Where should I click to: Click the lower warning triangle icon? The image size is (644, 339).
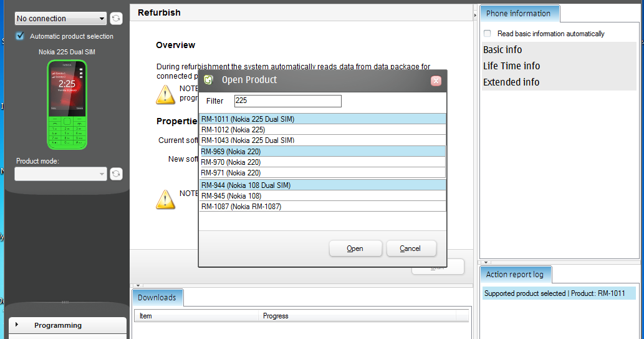point(165,200)
